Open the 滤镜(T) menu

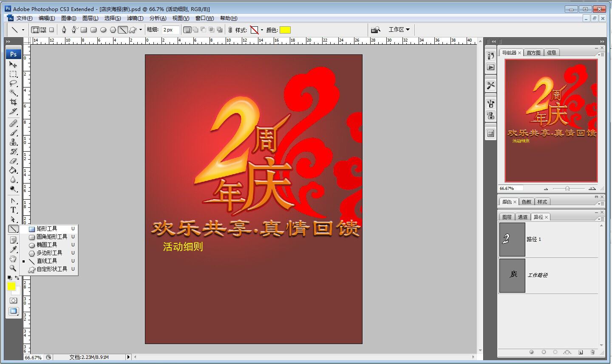[135, 18]
